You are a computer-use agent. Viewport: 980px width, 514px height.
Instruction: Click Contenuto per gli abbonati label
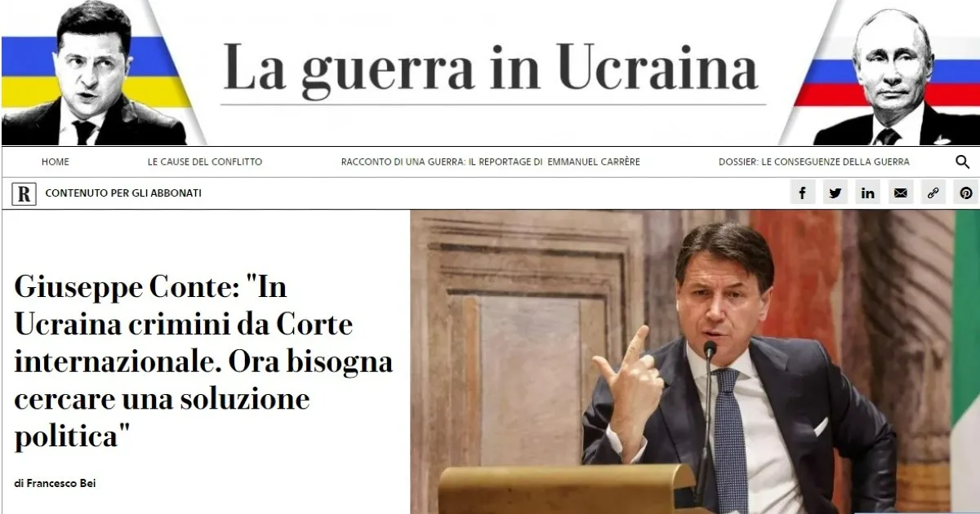click(123, 193)
